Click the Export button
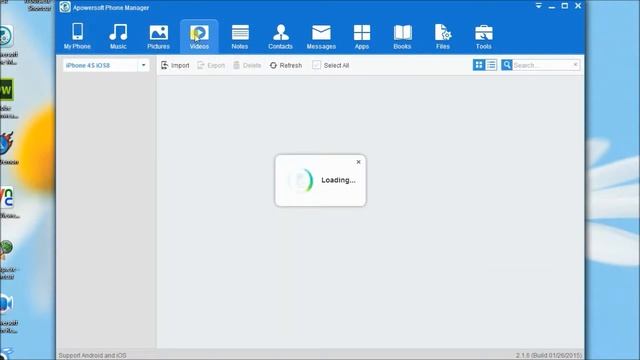The height and width of the screenshot is (360, 640). [x=211, y=65]
